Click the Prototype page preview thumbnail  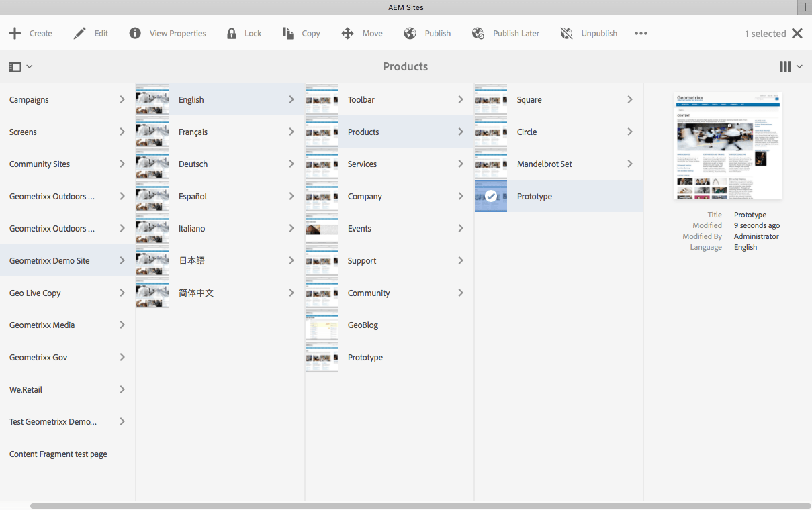pos(727,146)
